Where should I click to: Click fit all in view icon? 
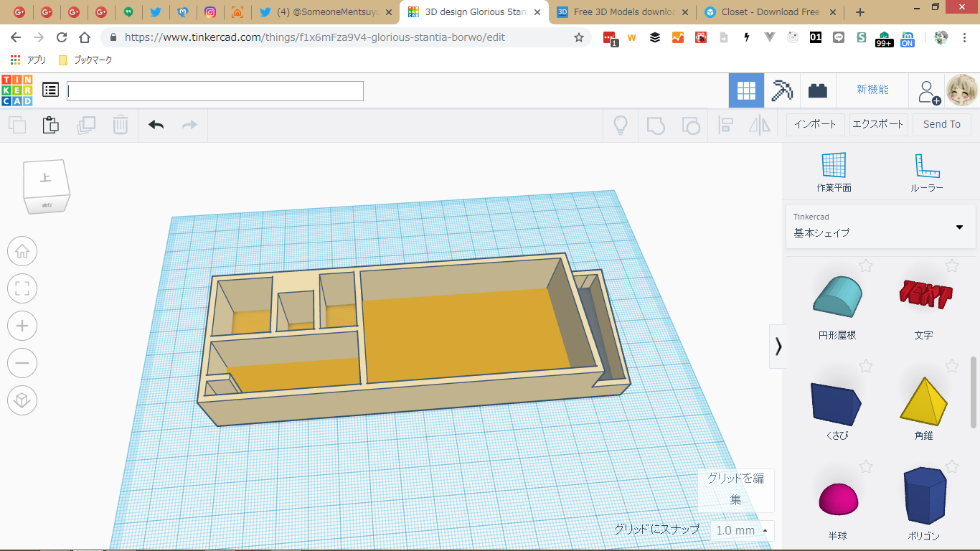(22, 289)
